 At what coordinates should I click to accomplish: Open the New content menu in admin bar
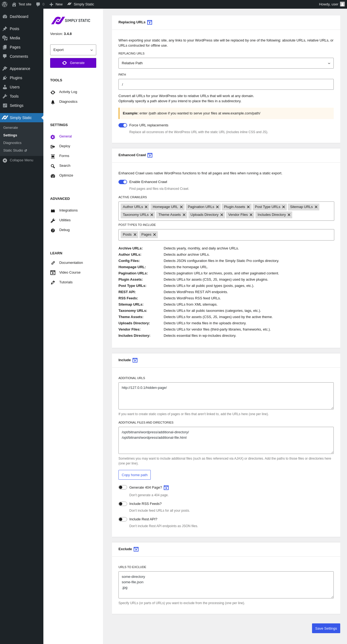[56, 4]
